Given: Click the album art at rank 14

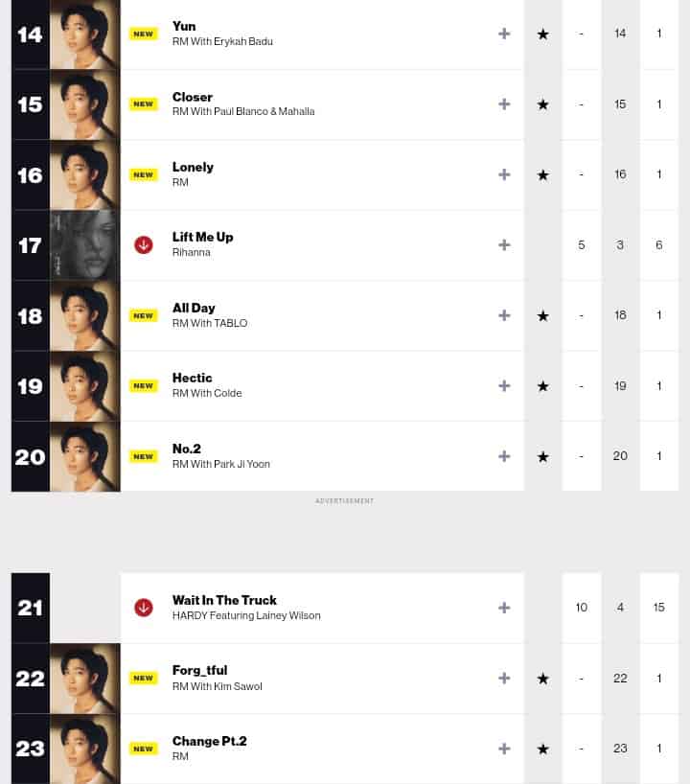Looking at the screenshot, I should 85,35.
